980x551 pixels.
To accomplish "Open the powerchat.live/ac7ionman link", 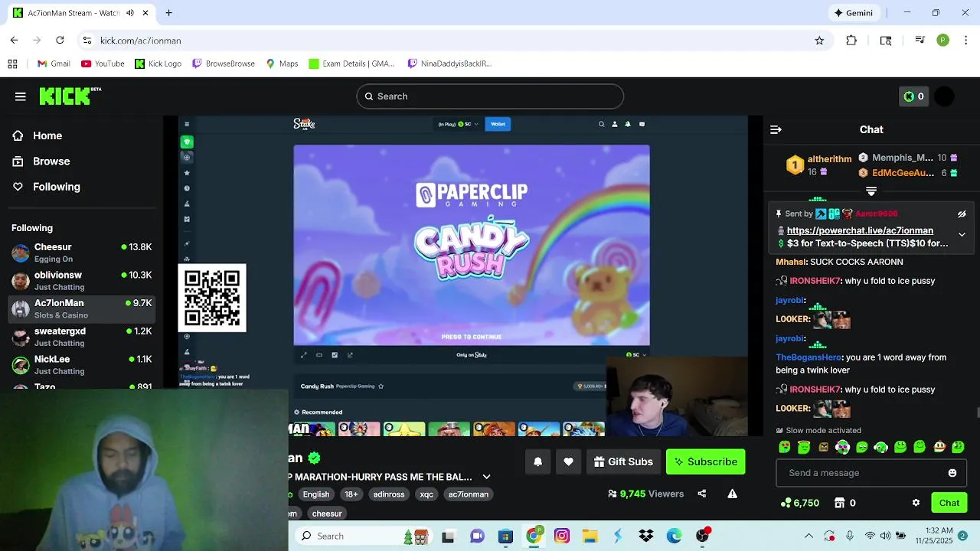I will [860, 230].
